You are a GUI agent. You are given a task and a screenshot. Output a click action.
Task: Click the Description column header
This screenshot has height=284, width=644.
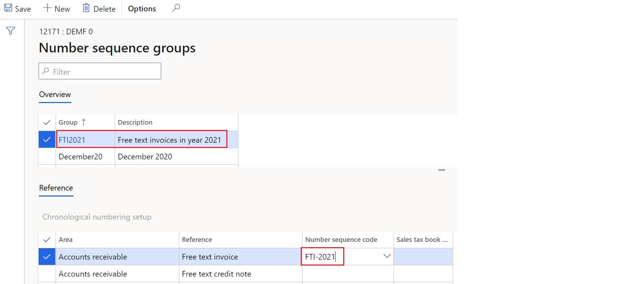135,123
